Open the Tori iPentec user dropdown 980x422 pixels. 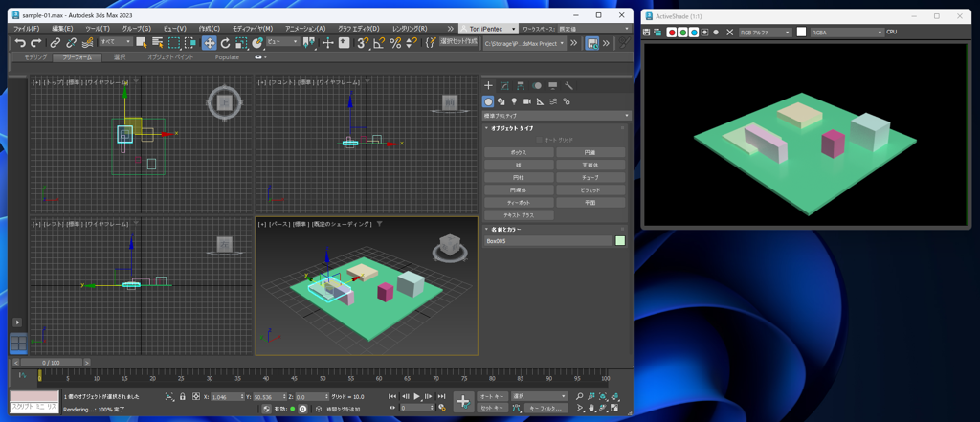tap(487, 29)
